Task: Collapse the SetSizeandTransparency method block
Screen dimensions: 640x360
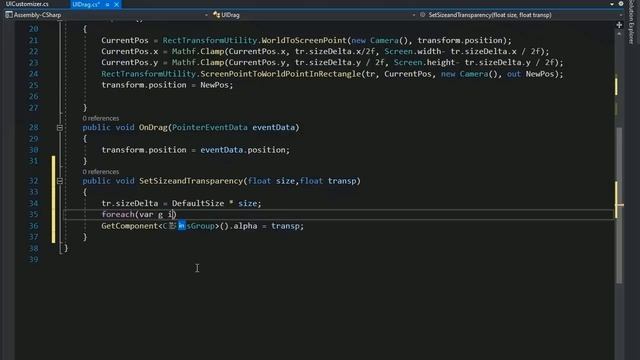Action: coord(60,181)
